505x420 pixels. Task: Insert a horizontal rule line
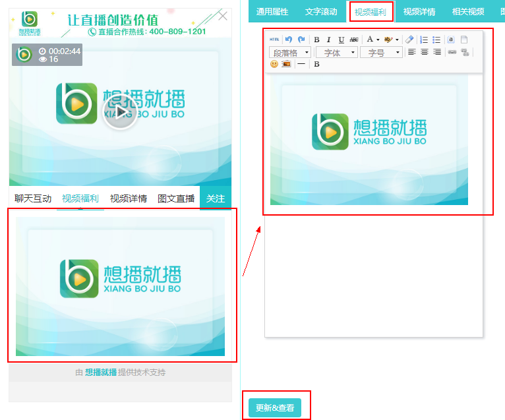pos(301,64)
